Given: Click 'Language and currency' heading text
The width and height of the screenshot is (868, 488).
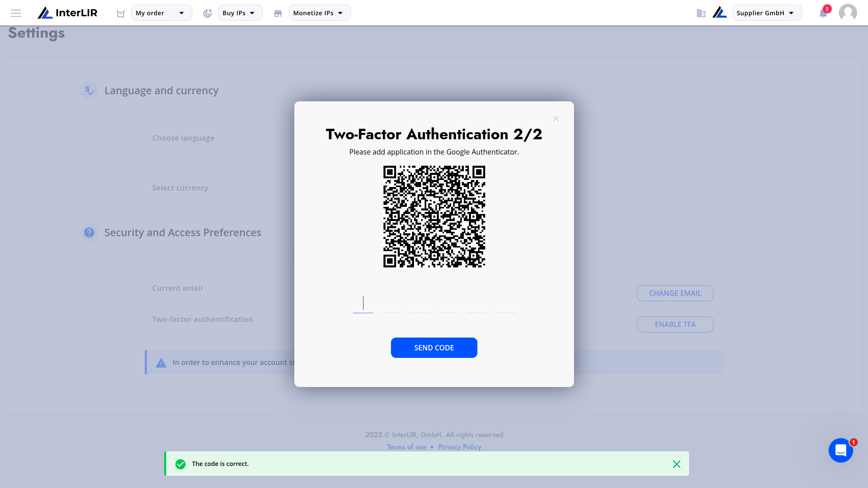Looking at the screenshot, I should (161, 90).
